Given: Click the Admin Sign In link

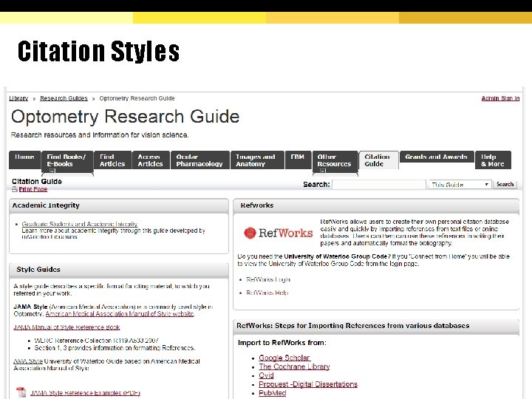Looking at the screenshot, I should [x=500, y=98].
